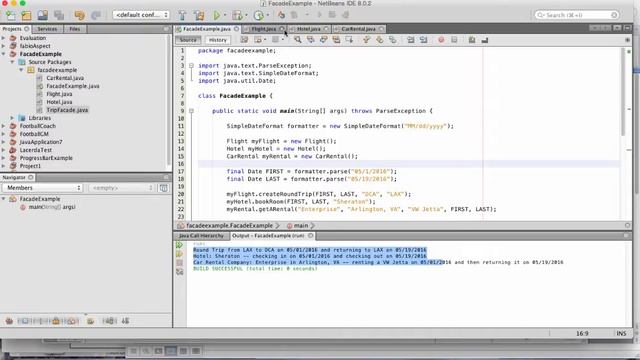Switch to the Files tab

(75, 29)
